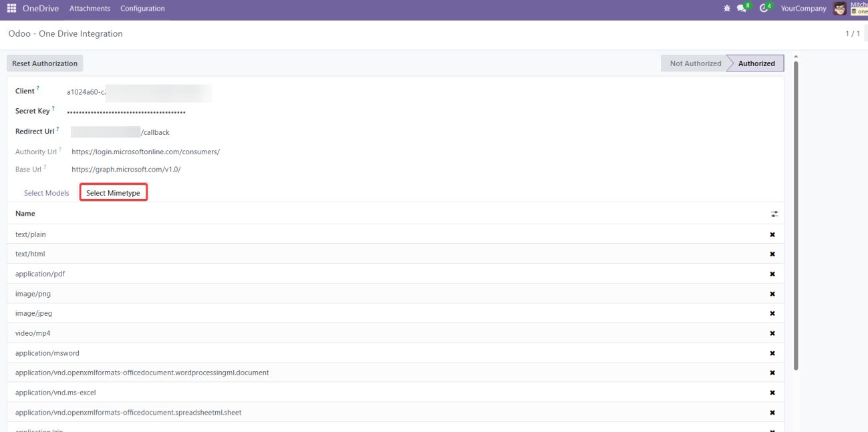Open column options adjust icon

774,214
